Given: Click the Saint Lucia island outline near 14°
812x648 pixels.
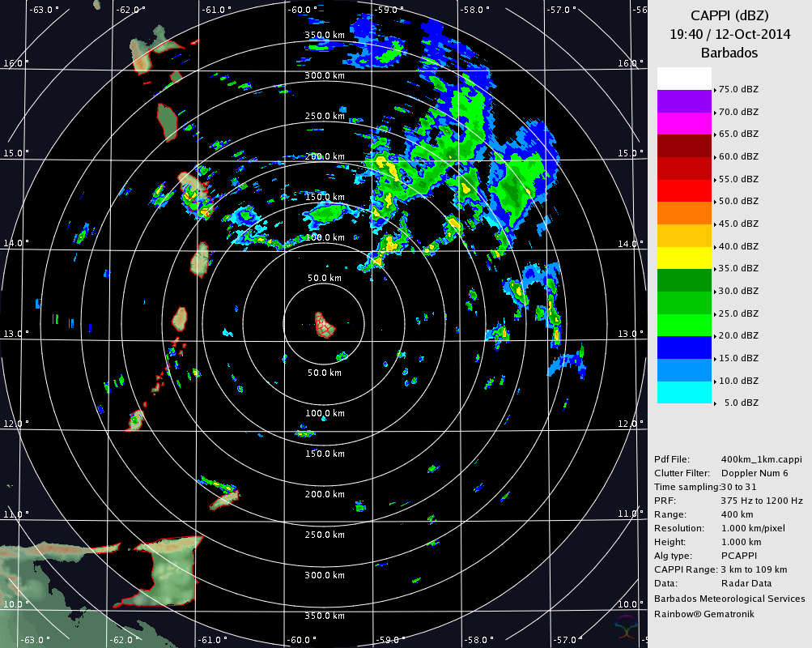Looking at the screenshot, I should pyautogui.click(x=199, y=258).
